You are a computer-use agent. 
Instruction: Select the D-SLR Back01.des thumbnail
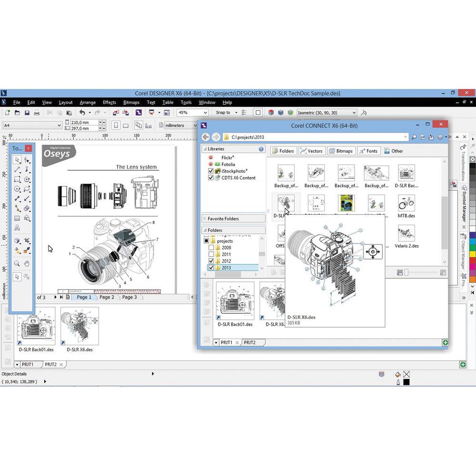click(x=235, y=300)
